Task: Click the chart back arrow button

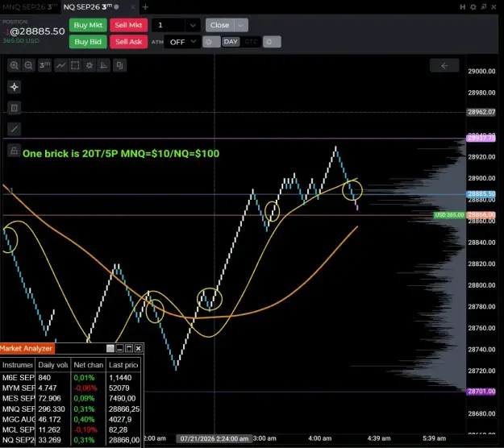Action: pos(444,65)
